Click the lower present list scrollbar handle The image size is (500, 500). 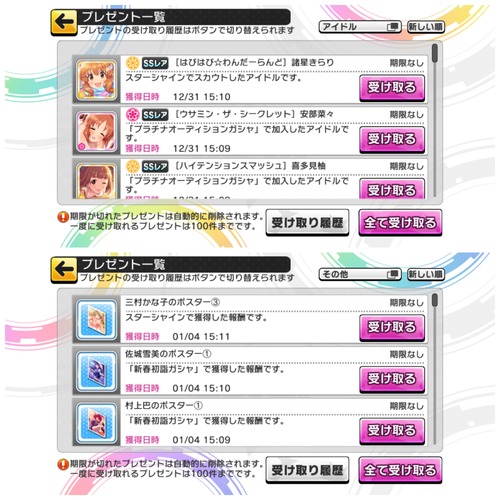(x=435, y=300)
